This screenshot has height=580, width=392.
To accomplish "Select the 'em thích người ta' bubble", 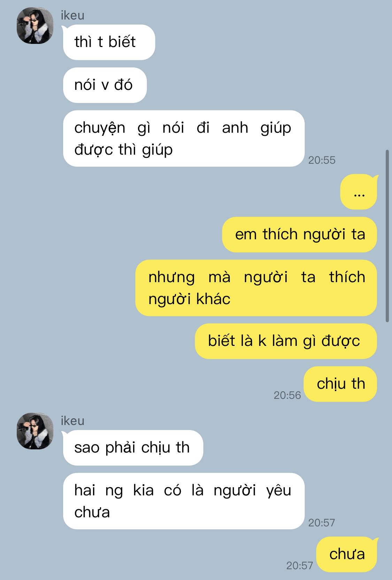I will [x=299, y=234].
